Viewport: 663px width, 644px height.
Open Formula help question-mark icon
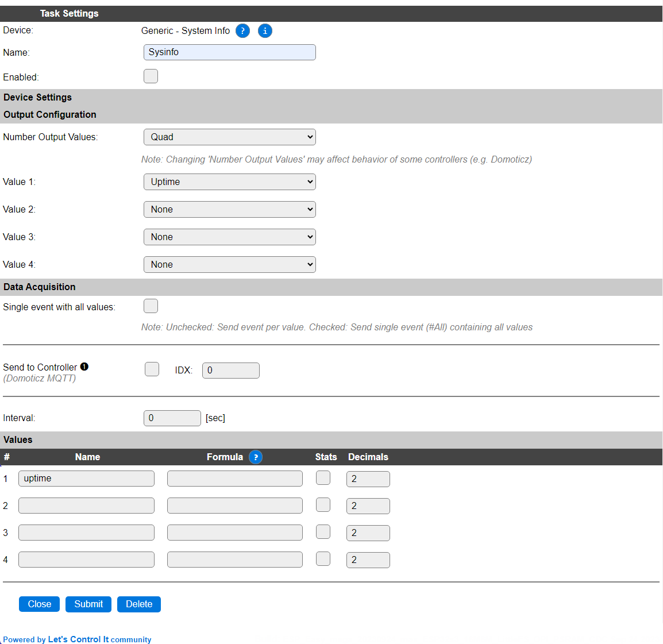pyautogui.click(x=256, y=457)
